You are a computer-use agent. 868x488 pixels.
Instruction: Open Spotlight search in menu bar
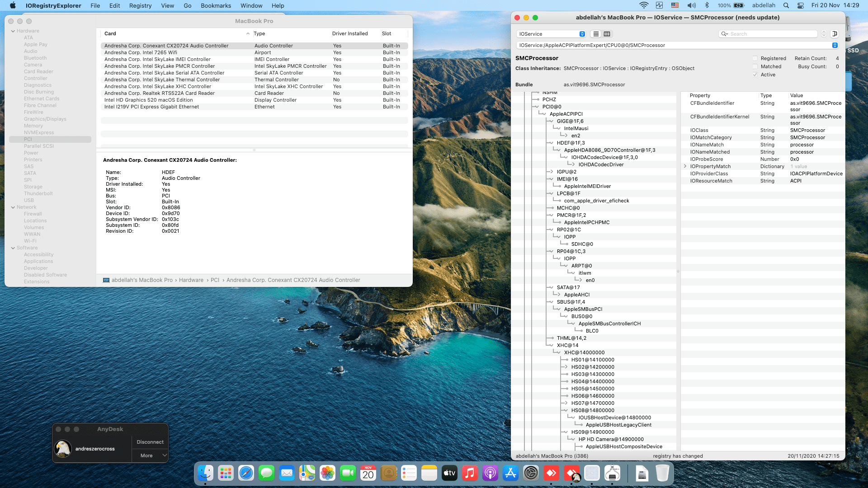coord(786,5)
